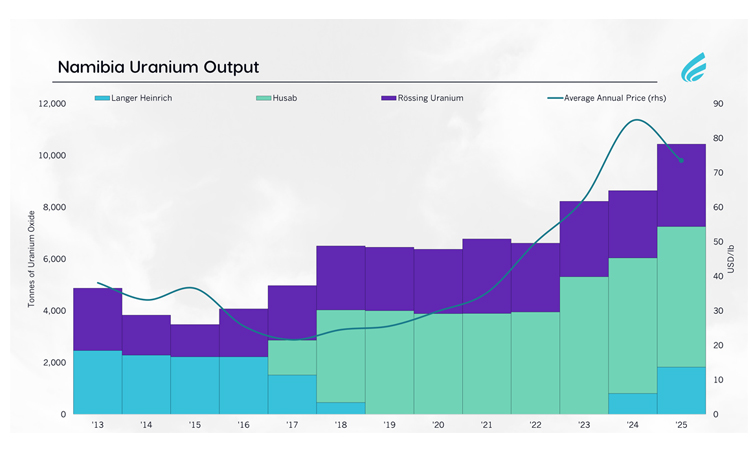
Task: Click the '25 year label
Action: pyautogui.click(x=681, y=425)
